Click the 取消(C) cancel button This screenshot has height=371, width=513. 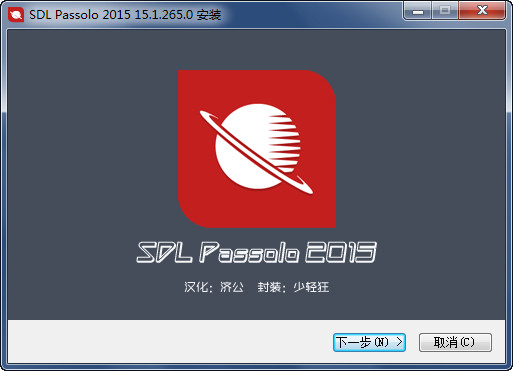tap(455, 342)
